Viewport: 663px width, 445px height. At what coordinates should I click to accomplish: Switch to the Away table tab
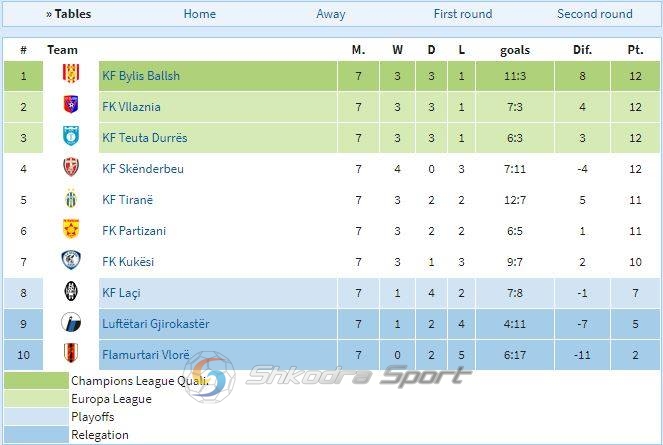[331, 14]
